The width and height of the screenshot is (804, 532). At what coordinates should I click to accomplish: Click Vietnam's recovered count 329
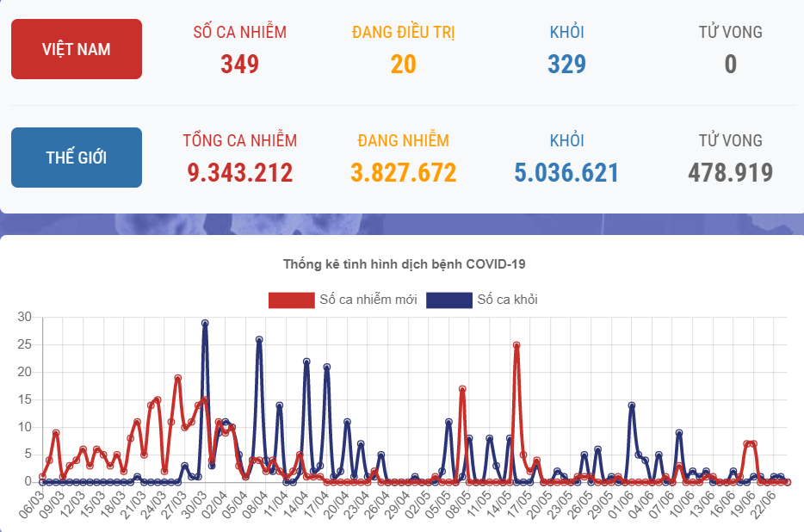[x=566, y=65]
